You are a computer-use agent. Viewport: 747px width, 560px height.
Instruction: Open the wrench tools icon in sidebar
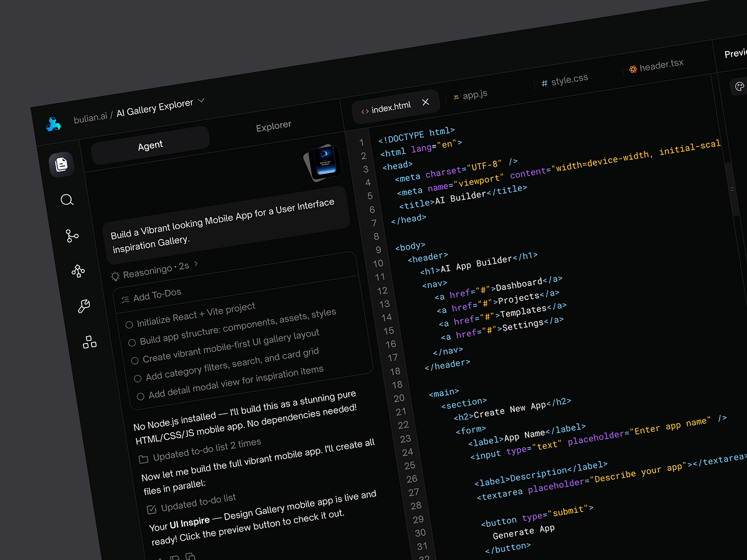click(84, 306)
